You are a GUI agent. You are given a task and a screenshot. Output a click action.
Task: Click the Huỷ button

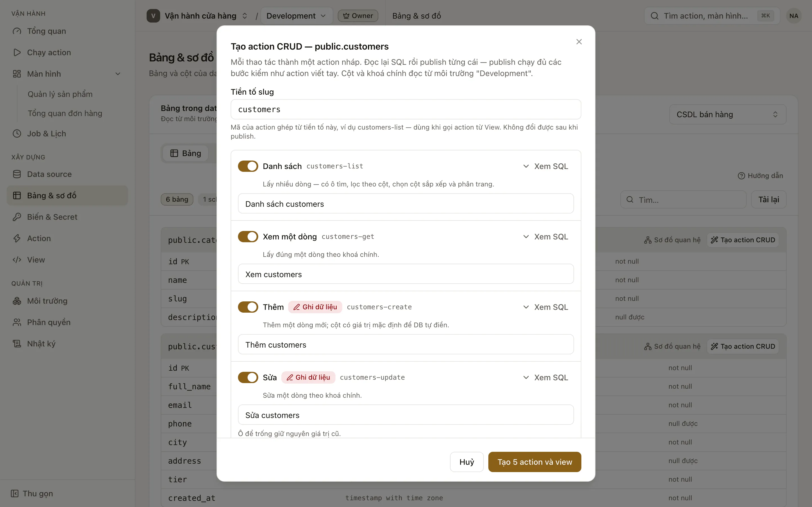click(467, 462)
